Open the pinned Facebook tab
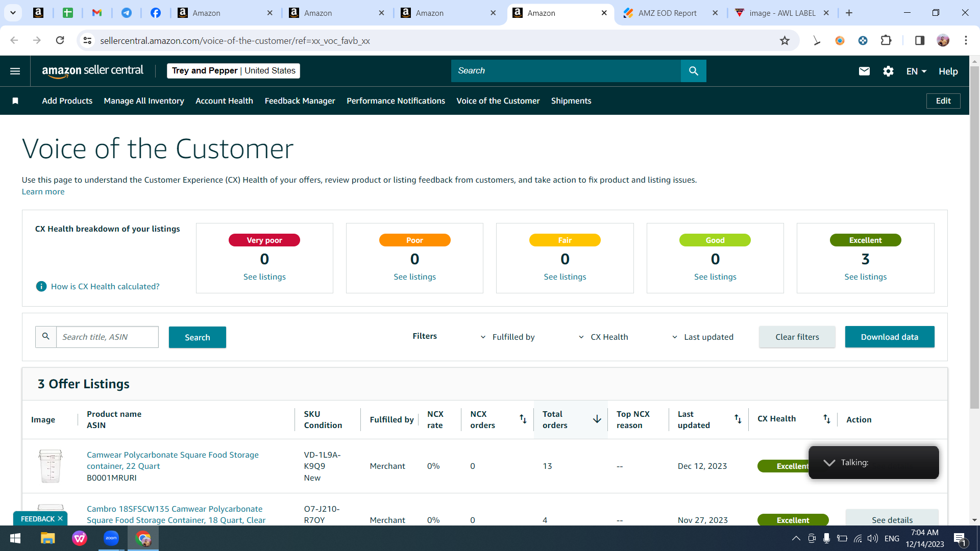The height and width of the screenshot is (551, 980). click(x=156, y=13)
